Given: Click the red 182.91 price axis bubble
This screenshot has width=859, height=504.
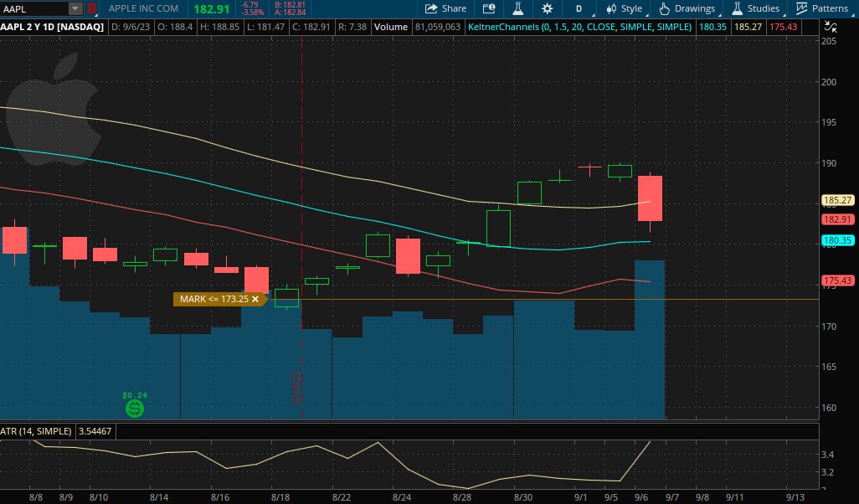Looking at the screenshot, I should [838, 219].
